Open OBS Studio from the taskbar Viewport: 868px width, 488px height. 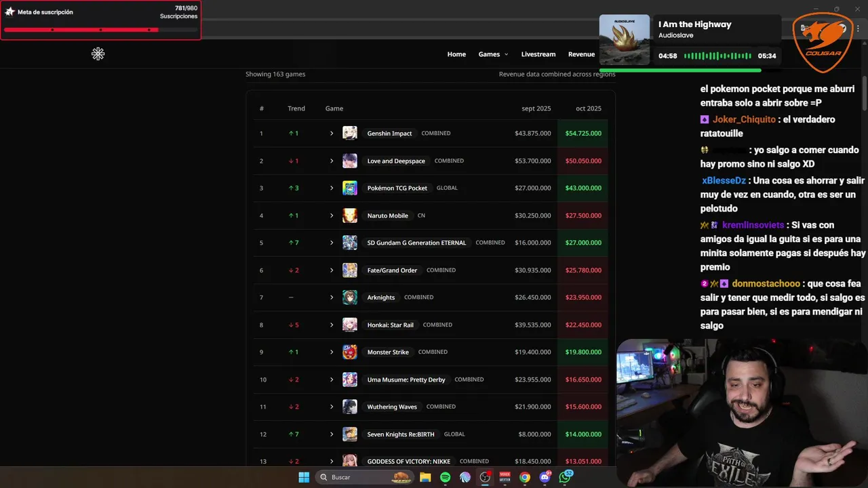(485, 477)
